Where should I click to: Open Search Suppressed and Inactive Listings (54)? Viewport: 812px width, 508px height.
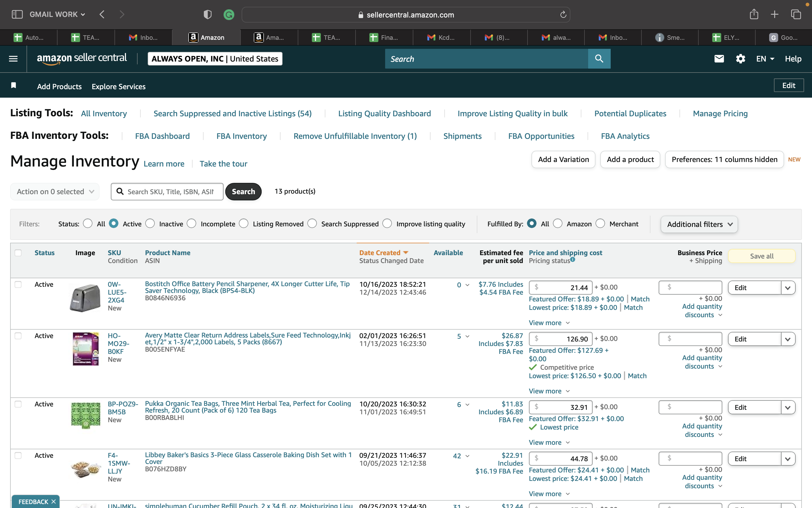233,113
